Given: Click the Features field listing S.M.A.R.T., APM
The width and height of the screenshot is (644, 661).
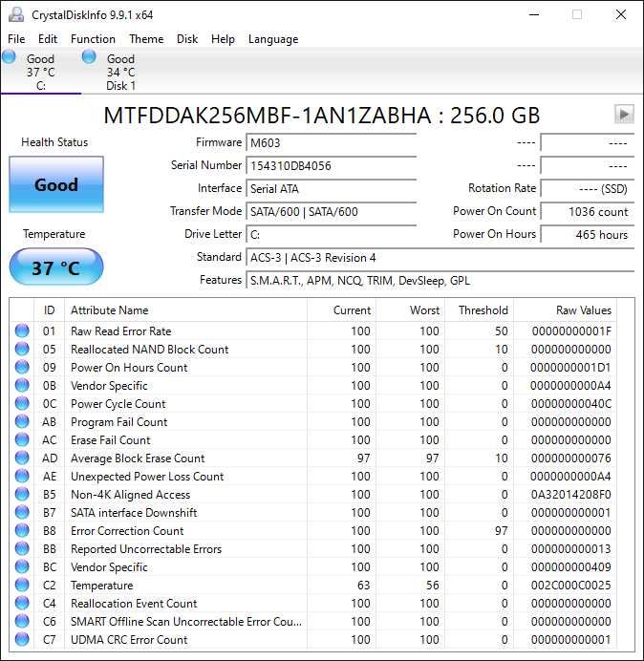Looking at the screenshot, I should 440,280.
